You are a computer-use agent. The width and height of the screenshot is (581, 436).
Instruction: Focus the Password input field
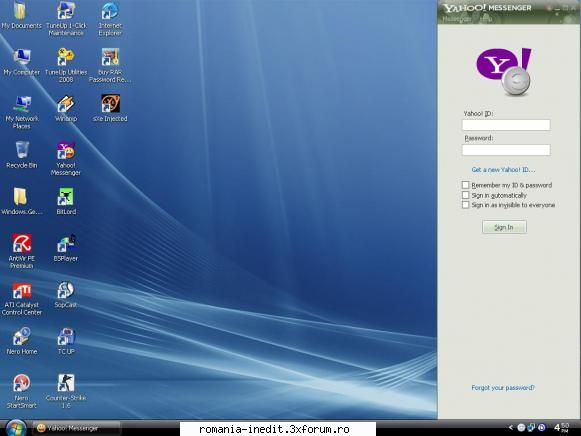click(506, 150)
